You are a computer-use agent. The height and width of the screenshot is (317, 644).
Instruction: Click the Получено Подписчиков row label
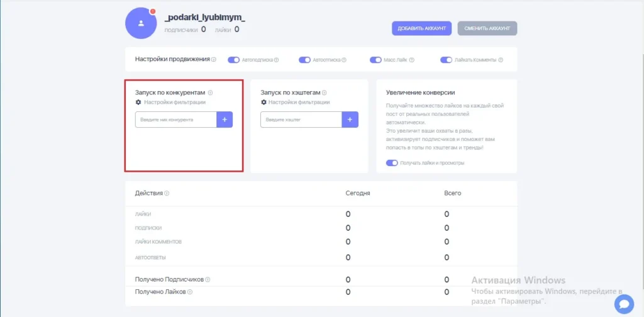click(169, 280)
